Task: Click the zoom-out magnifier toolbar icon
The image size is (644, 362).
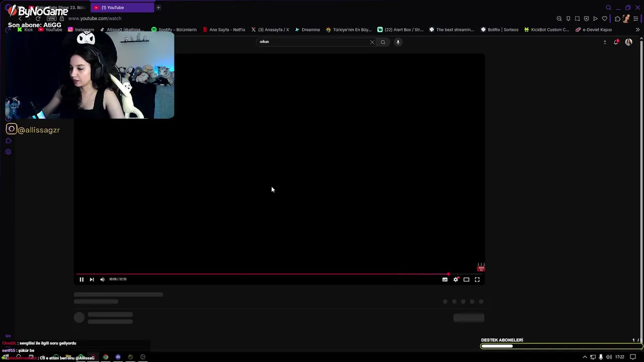Action: 559,19
